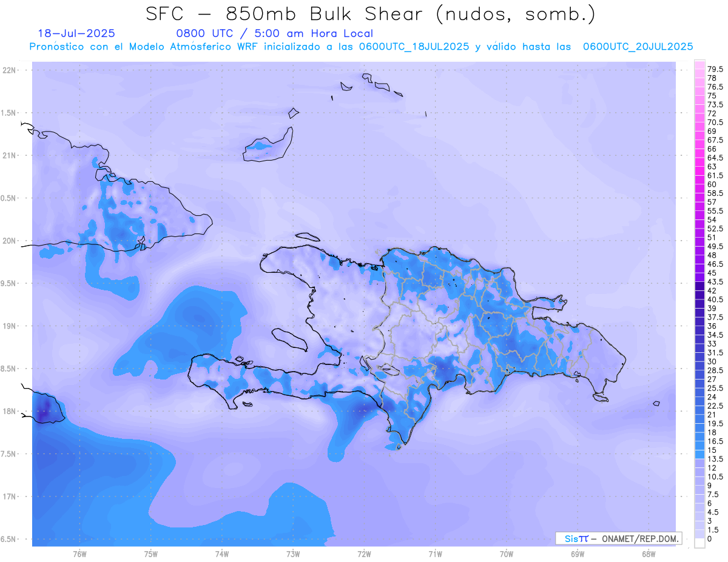Click the "75" legend value
Viewport: 728px width, 562px height.
[x=712, y=96]
